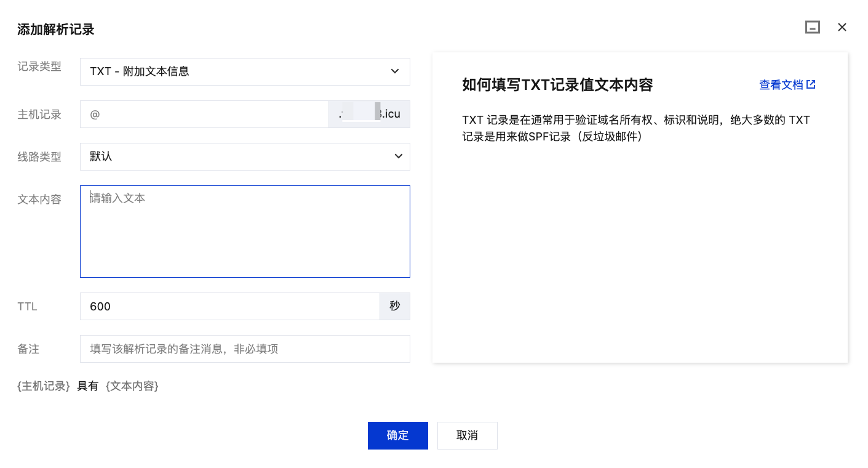Focus the 文本内容 text area

pos(245,232)
